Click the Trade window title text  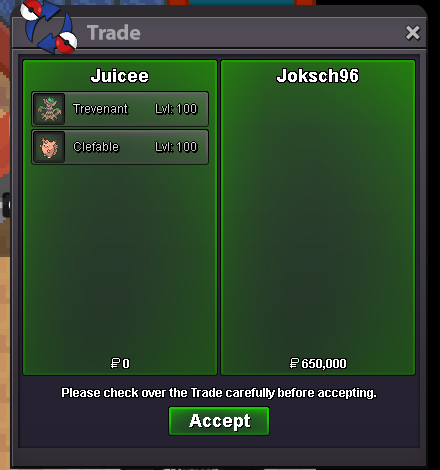click(x=114, y=33)
